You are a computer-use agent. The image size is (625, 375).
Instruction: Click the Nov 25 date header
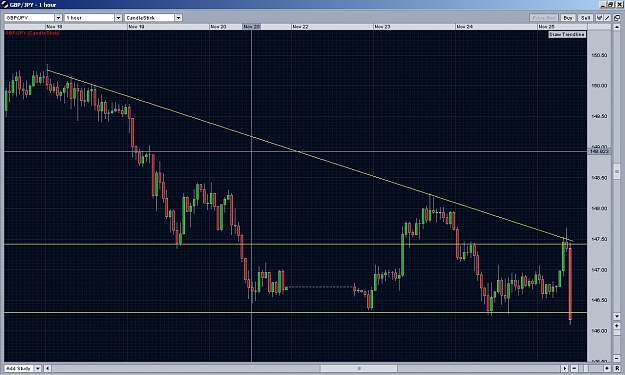click(546, 27)
